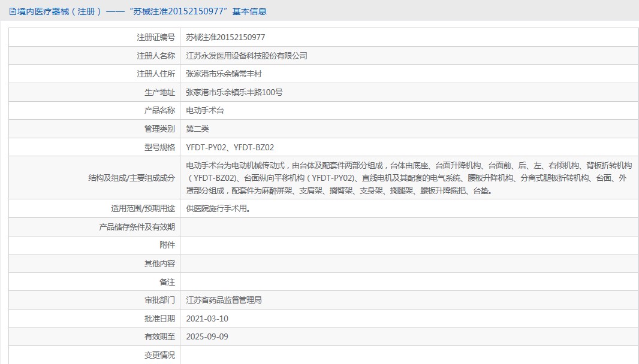Screen dimensions: 639x364
Task: Select category value 第二类
Action: [198, 129]
